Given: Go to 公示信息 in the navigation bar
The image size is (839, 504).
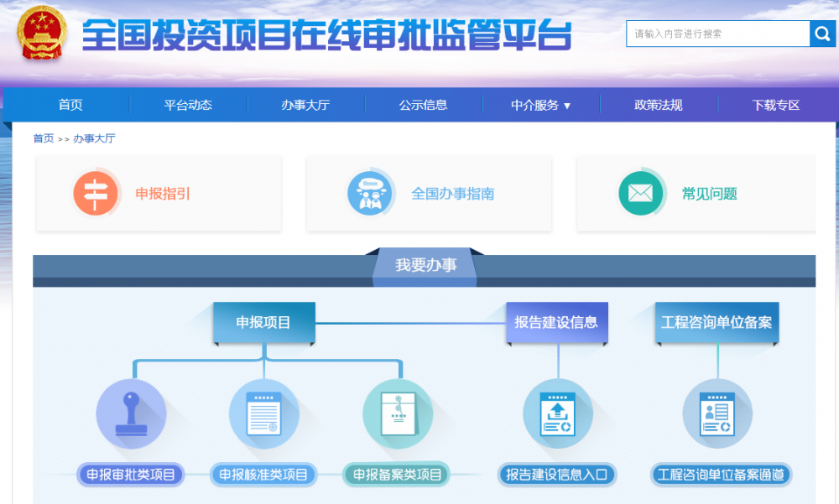Looking at the screenshot, I should click(423, 105).
